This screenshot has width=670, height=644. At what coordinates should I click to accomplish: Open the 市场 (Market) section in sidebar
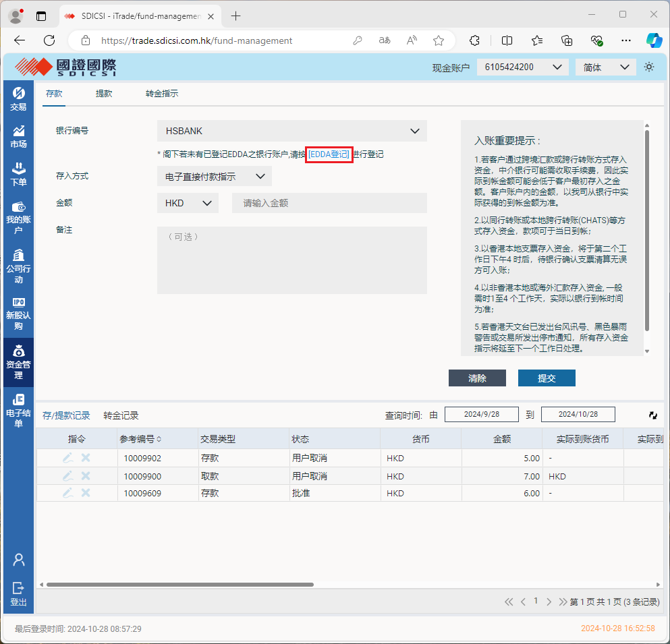[18, 136]
